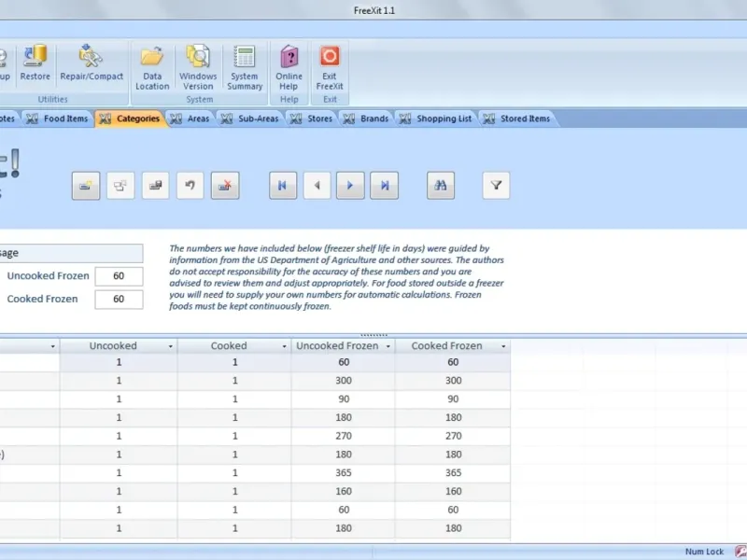Click the category name field ending in 'sage'
Viewport: 747px width, 560px height.
71,253
